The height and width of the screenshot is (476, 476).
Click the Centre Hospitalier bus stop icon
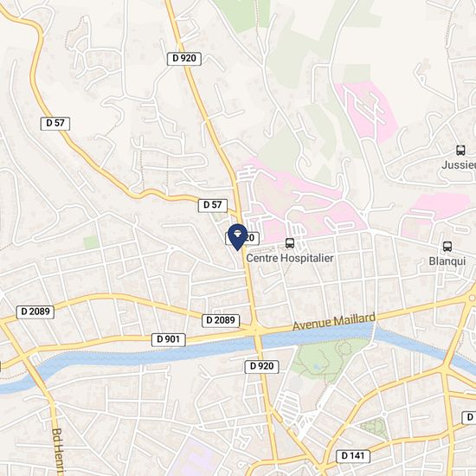pyautogui.click(x=290, y=243)
